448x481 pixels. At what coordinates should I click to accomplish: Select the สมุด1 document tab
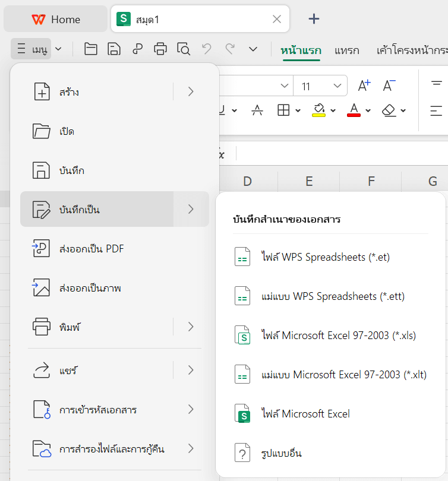[200, 19]
